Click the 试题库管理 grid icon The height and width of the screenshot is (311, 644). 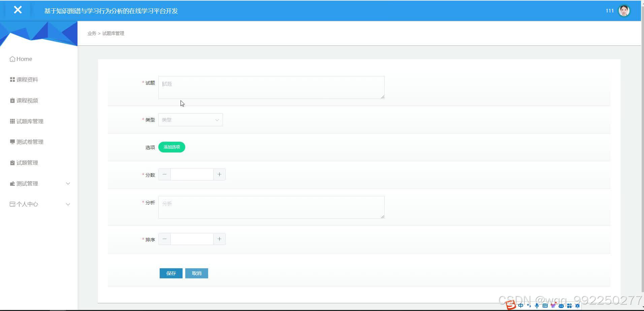[x=12, y=121]
